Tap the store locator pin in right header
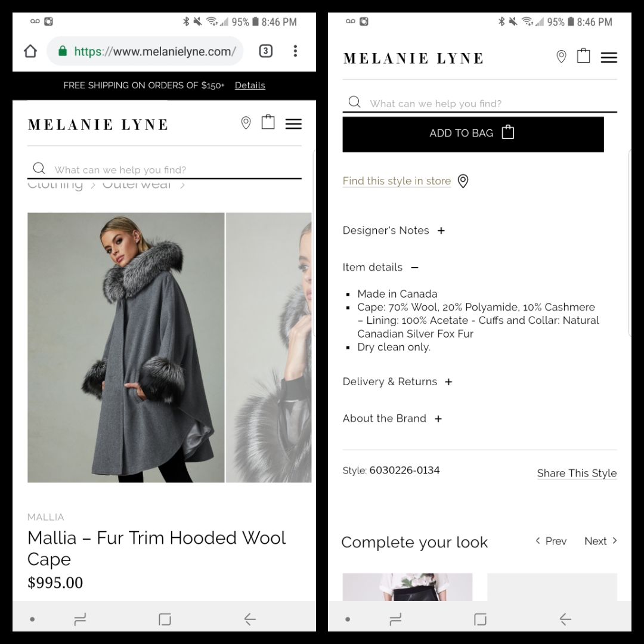Image resolution: width=644 pixels, height=644 pixels. tap(561, 57)
